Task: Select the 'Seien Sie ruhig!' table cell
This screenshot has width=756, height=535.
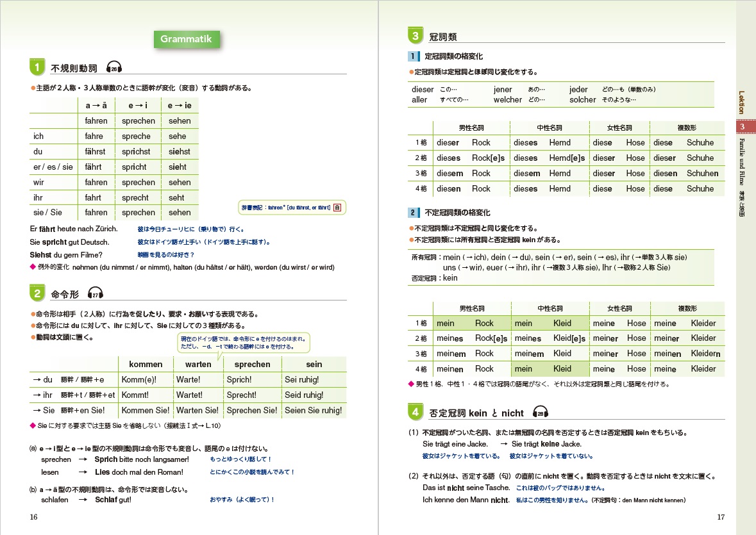Action: coord(313,410)
